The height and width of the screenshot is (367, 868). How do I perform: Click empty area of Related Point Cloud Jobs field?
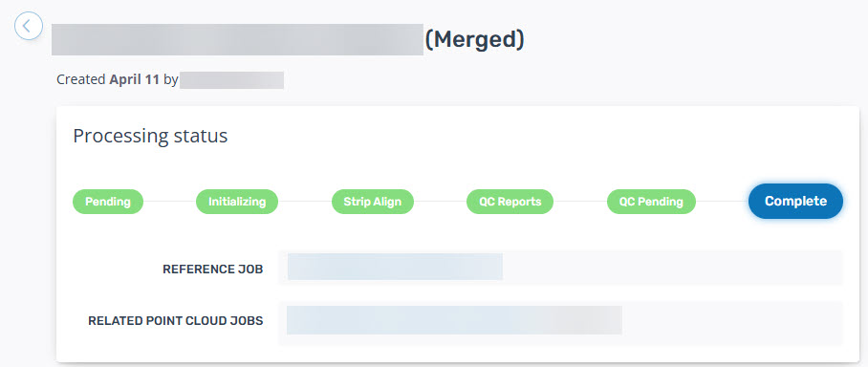coord(732,323)
